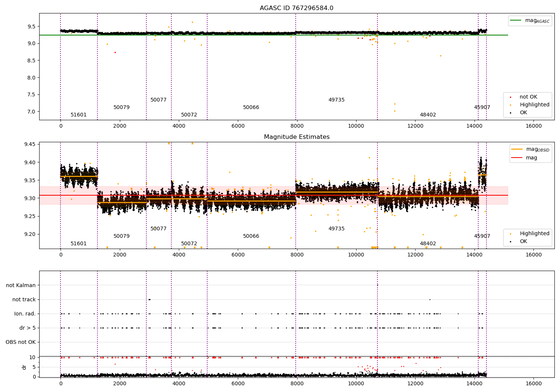The image size is (560, 392).
Task: Click OBSID label 50072 in Magnitude Estimates plot
Action: coord(189,244)
